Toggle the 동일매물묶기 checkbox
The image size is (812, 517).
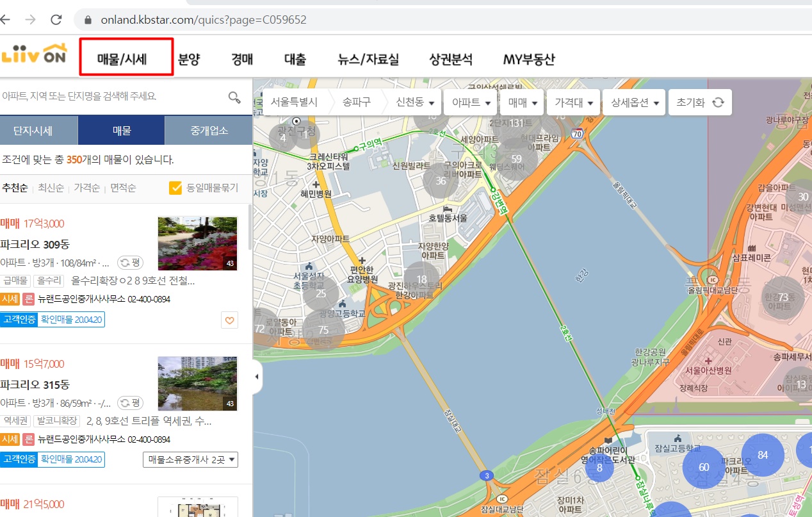[x=175, y=188]
